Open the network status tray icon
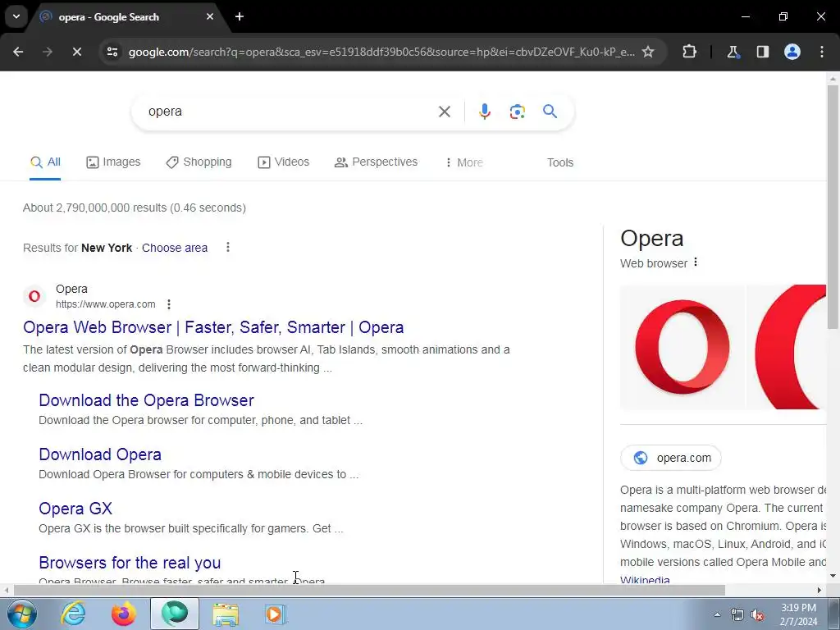 737,614
